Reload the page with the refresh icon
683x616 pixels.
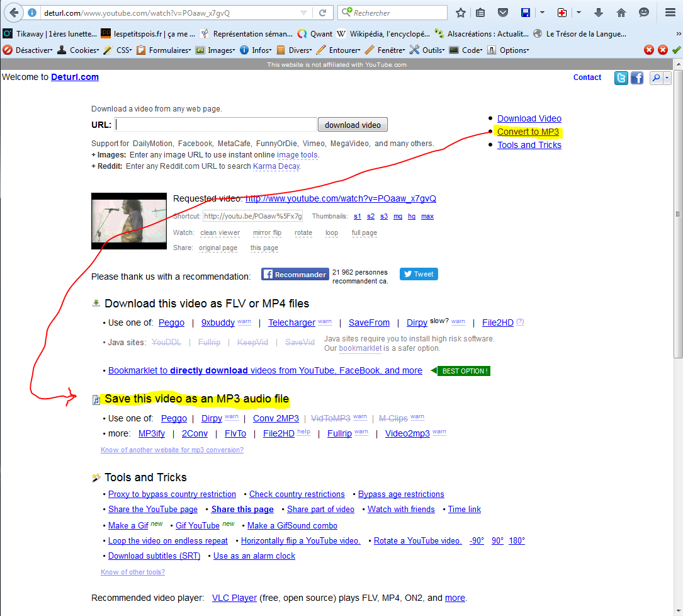tap(322, 13)
